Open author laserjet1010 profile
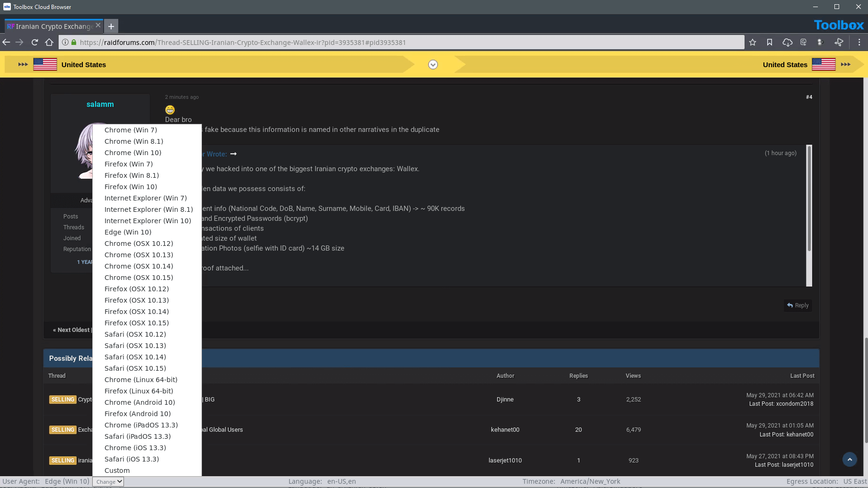The image size is (868, 488). pyautogui.click(x=505, y=461)
